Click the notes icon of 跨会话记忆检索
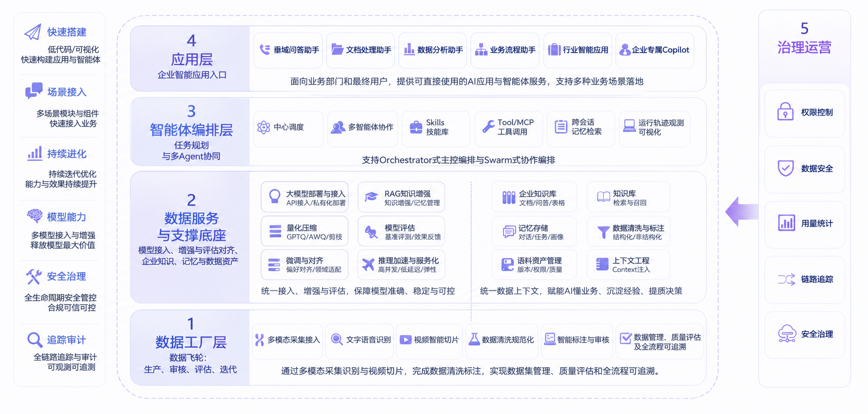 tap(561, 126)
